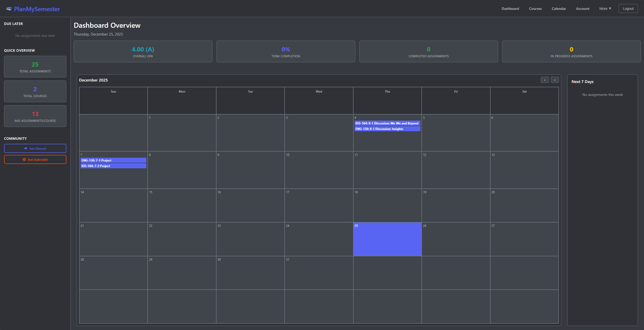
Task: Click the Term Completion progress card
Action: point(285,51)
